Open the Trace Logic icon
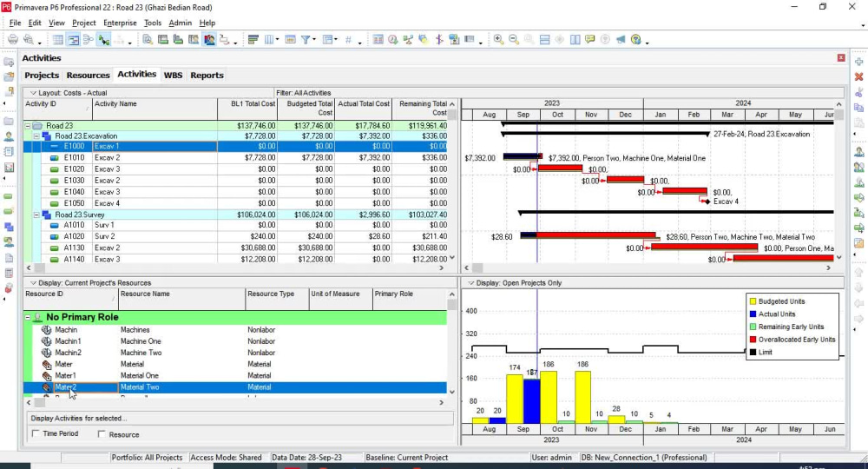This screenshot has height=469, width=868. (224, 39)
